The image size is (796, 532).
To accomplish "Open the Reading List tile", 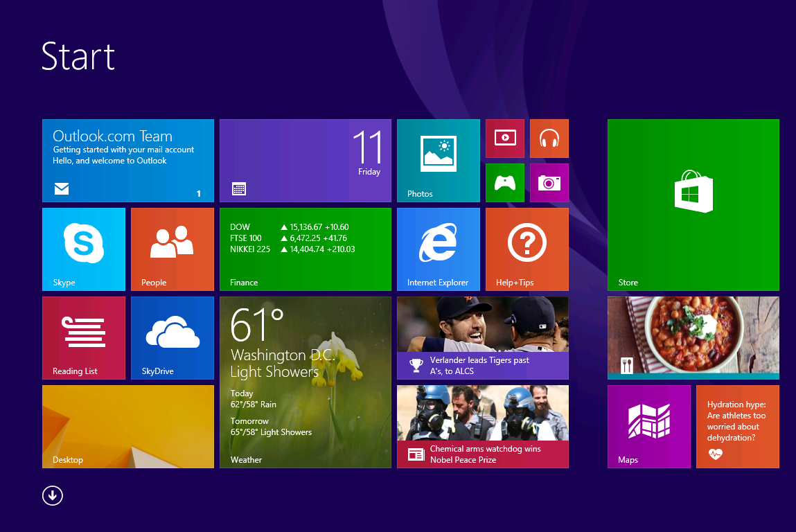I will pyautogui.click(x=84, y=338).
